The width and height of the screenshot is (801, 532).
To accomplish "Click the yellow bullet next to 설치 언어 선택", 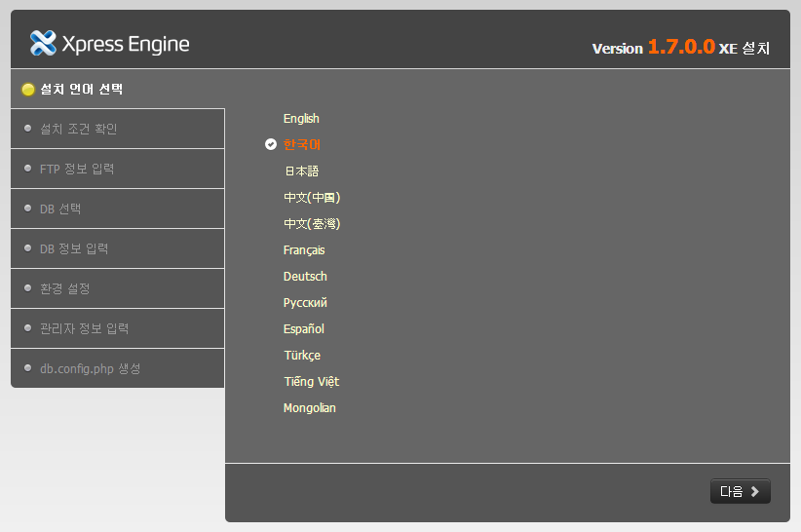I will [28, 90].
